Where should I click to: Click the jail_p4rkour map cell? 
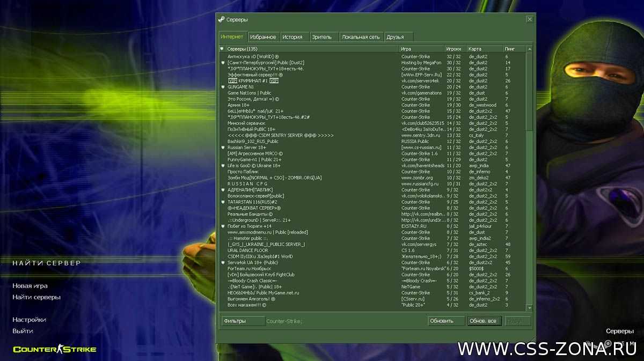point(480,226)
